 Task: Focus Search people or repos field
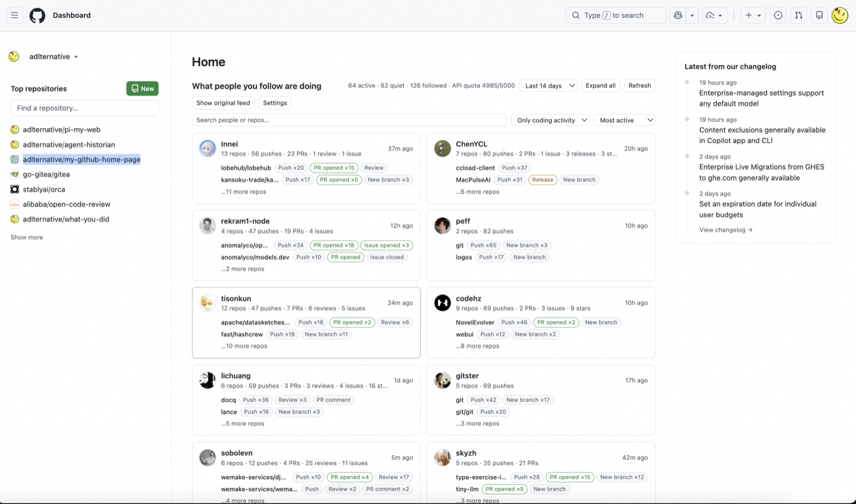pos(349,120)
